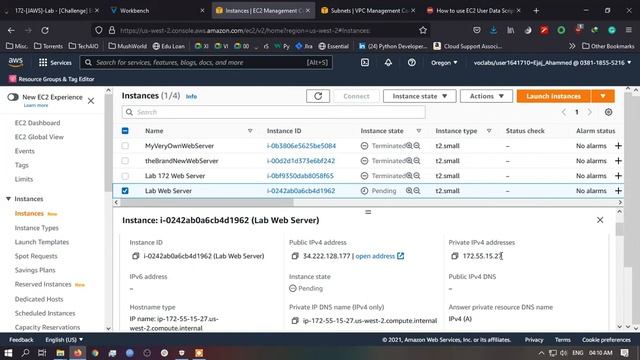This screenshot has height=360, width=640.
Task: Add alarm plus for Lab Web Server row
Action: [618, 191]
